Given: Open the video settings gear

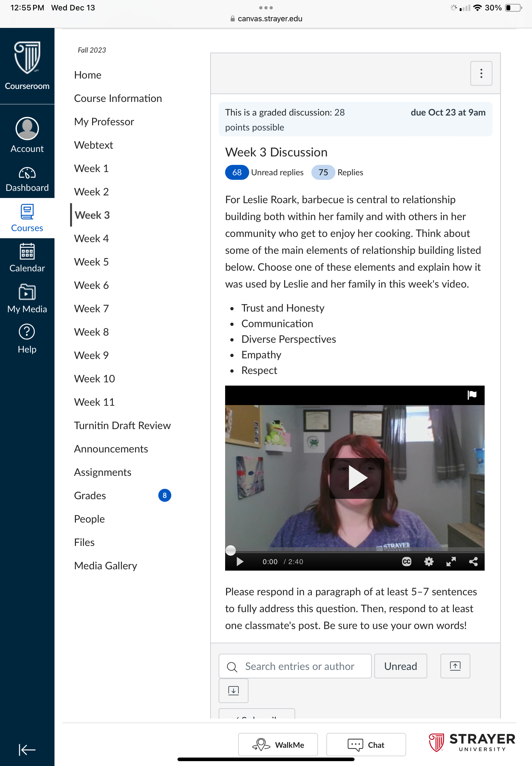Looking at the screenshot, I should [429, 562].
